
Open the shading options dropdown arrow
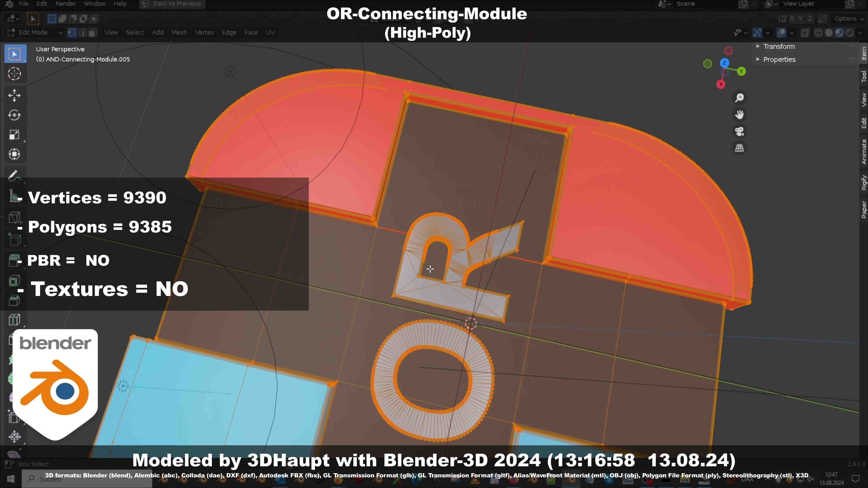pyautogui.click(x=860, y=33)
